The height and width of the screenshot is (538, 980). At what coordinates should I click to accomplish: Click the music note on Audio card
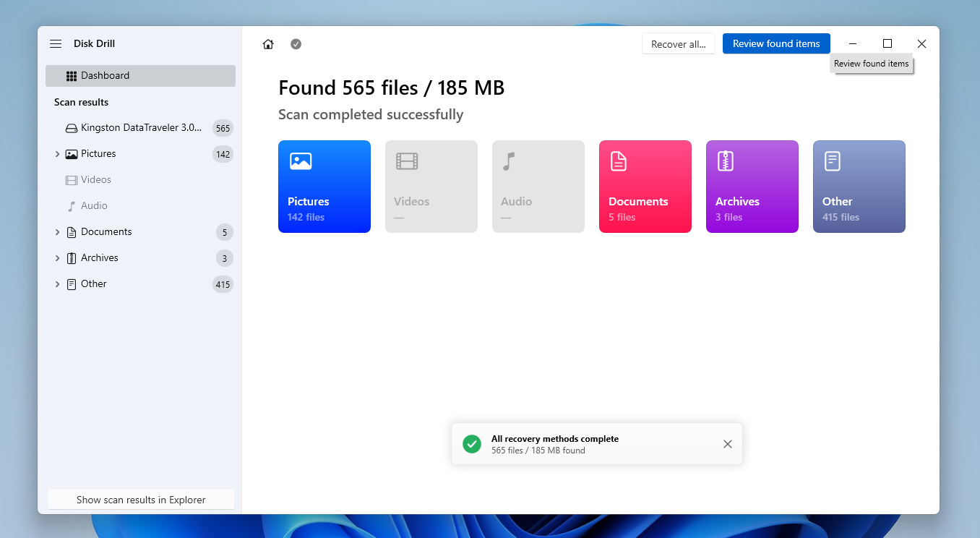click(510, 161)
